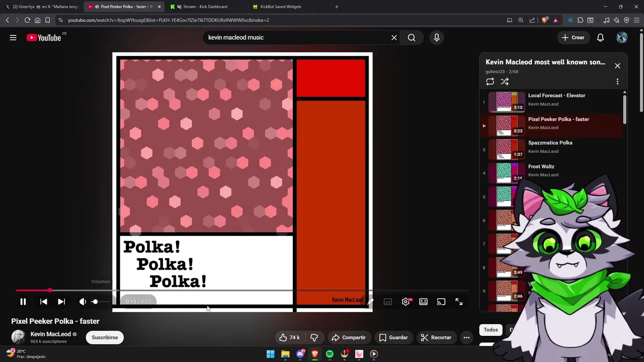Open the account avatar menu
Viewport: 644px width, 362px height.
pyautogui.click(x=622, y=38)
